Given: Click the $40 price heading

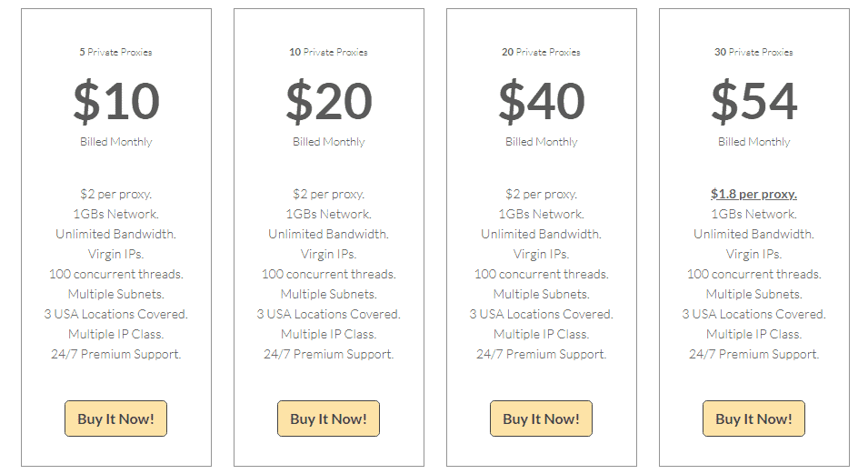Looking at the screenshot, I should click(x=542, y=101).
